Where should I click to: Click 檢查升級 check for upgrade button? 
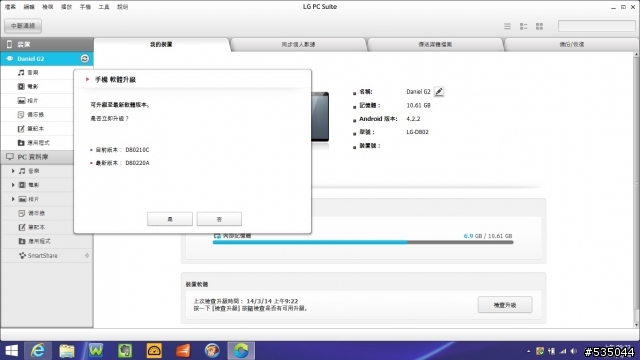click(x=505, y=305)
